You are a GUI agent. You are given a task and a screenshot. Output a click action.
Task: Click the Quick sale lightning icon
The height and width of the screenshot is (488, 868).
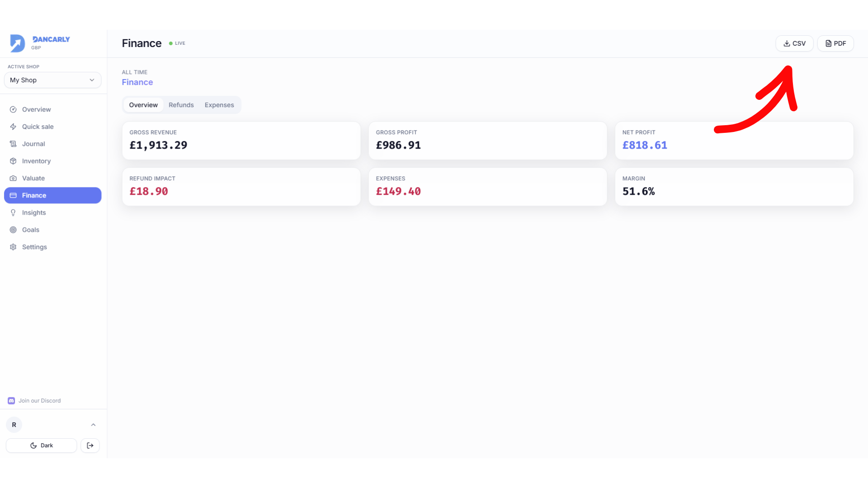coord(13,127)
